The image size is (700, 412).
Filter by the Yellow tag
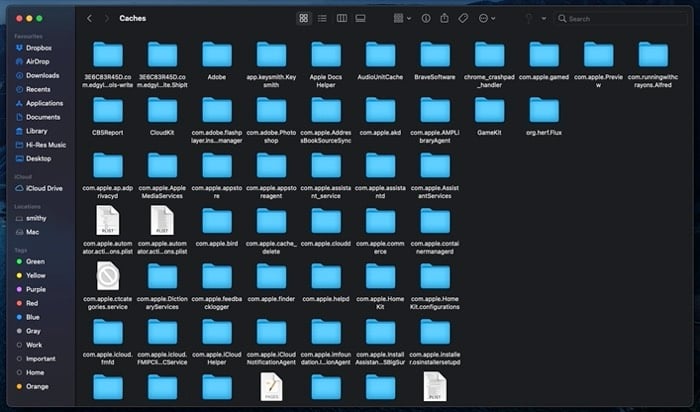pyautogui.click(x=31, y=275)
